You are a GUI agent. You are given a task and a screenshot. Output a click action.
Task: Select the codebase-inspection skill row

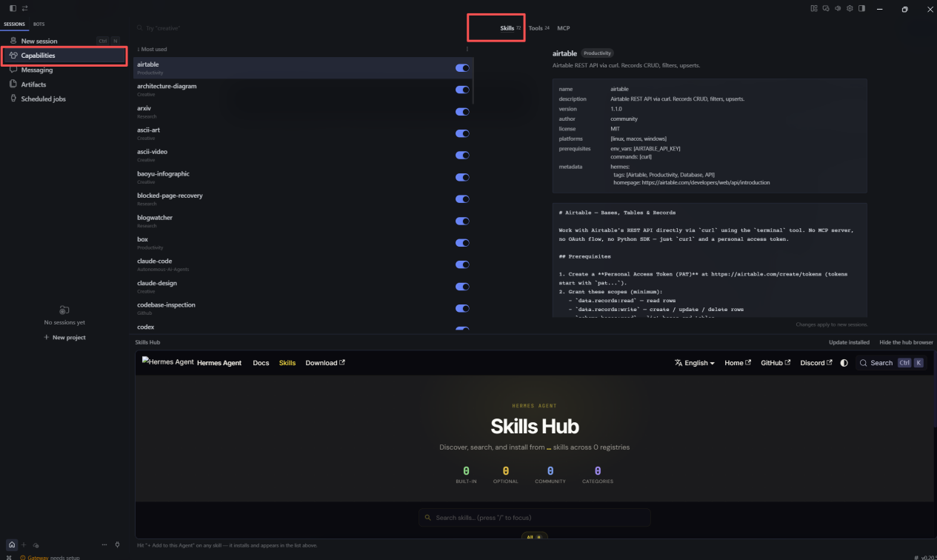(x=304, y=308)
